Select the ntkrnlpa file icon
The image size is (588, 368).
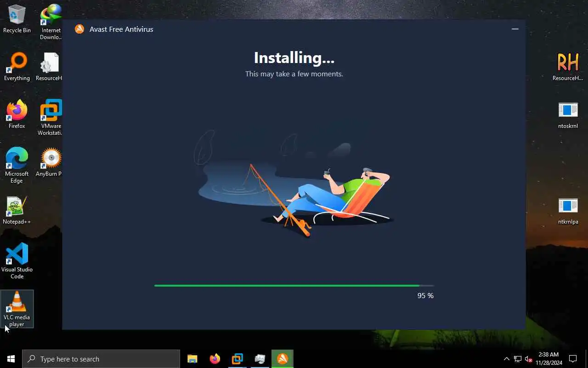(568, 211)
